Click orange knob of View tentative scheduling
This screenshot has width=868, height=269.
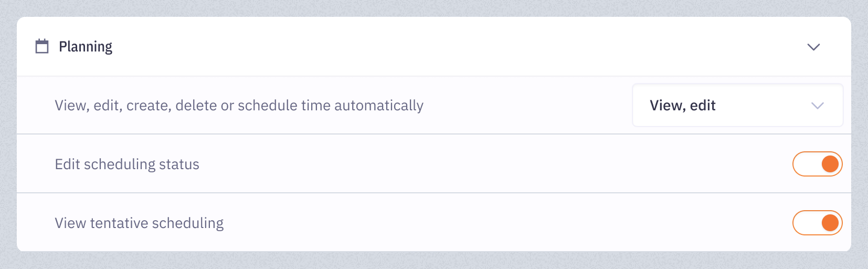pos(830,223)
